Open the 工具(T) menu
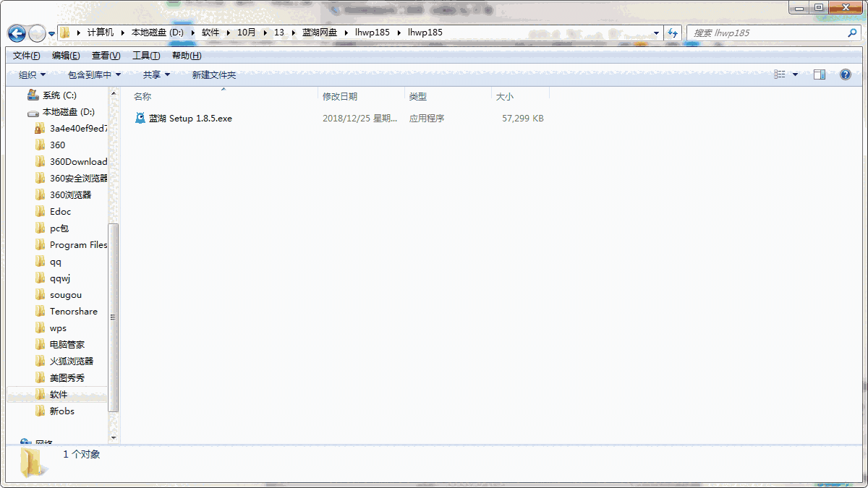The width and height of the screenshot is (868, 488). [x=146, y=56]
